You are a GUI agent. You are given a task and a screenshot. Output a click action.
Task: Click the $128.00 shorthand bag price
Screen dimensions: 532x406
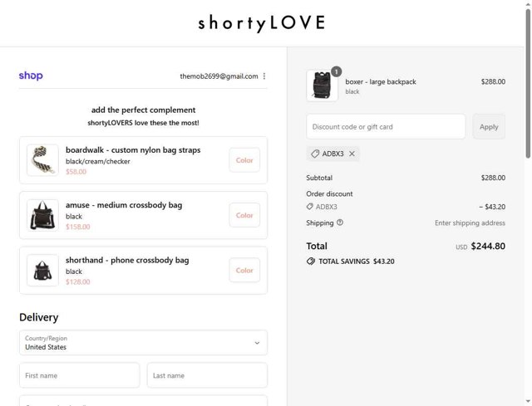click(x=77, y=282)
